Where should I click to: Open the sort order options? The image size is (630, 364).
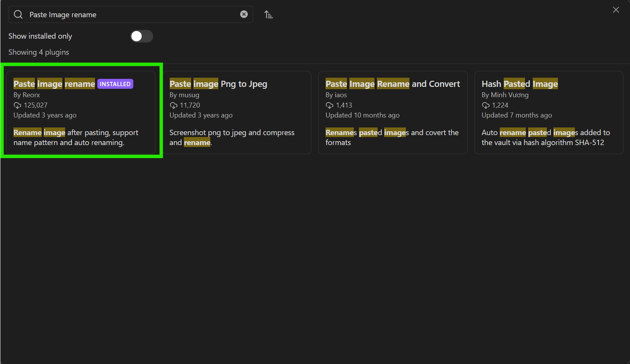click(268, 15)
